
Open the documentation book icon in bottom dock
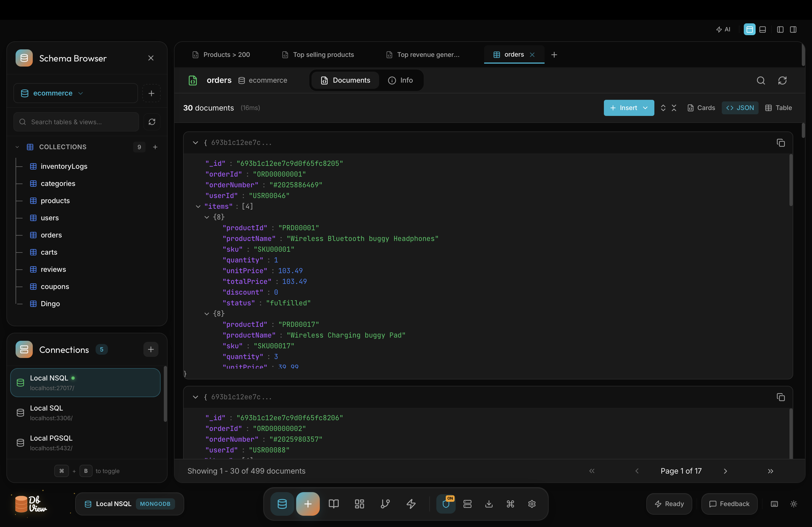pyautogui.click(x=333, y=504)
